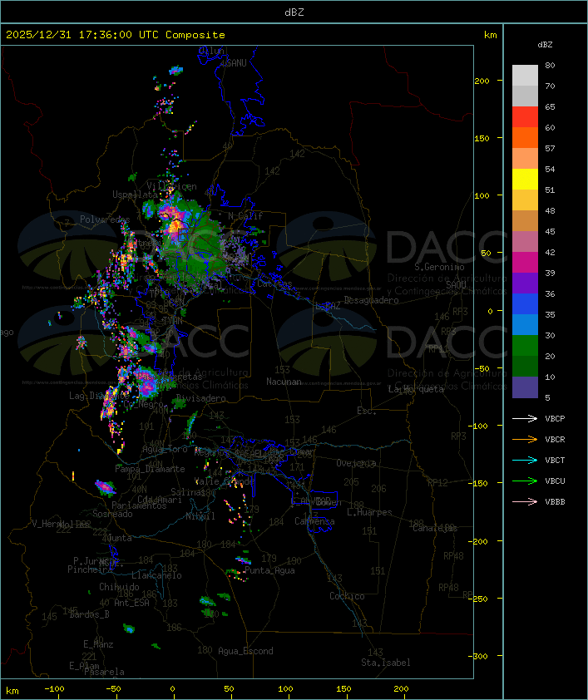Pick the amber 48-51 dBZ swatch
This screenshot has width=588, height=700.
(525, 200)
